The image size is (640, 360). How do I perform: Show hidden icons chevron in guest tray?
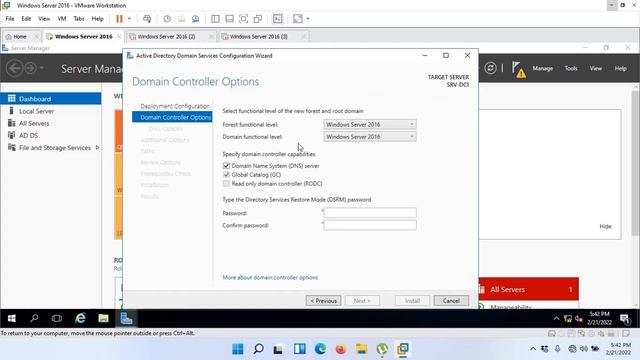(x=556, y=319)
